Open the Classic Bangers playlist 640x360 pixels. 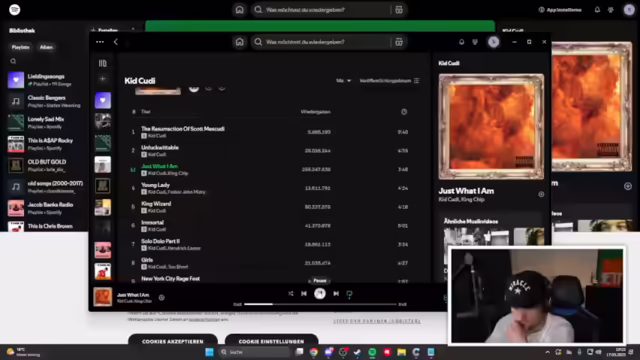46,101
